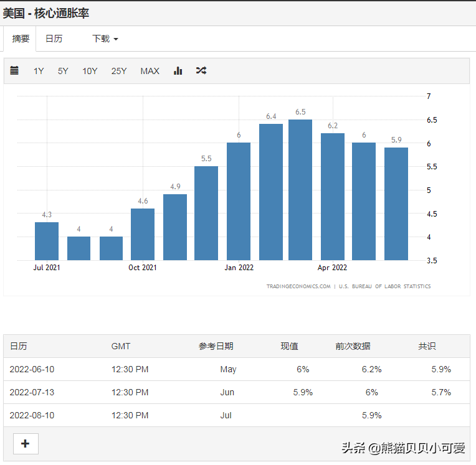
Task: Click the 6.5 peak bar in chart
Action: 300,190
